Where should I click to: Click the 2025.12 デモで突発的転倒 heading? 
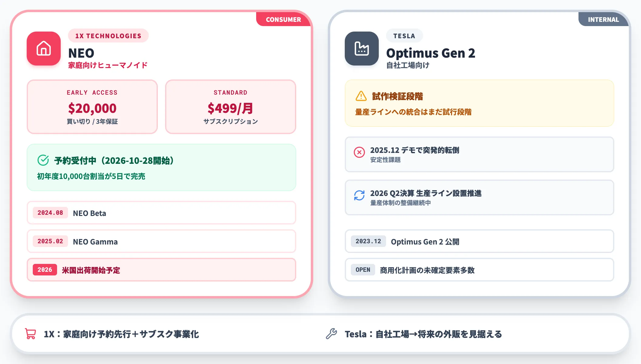(x=415, y=150)
